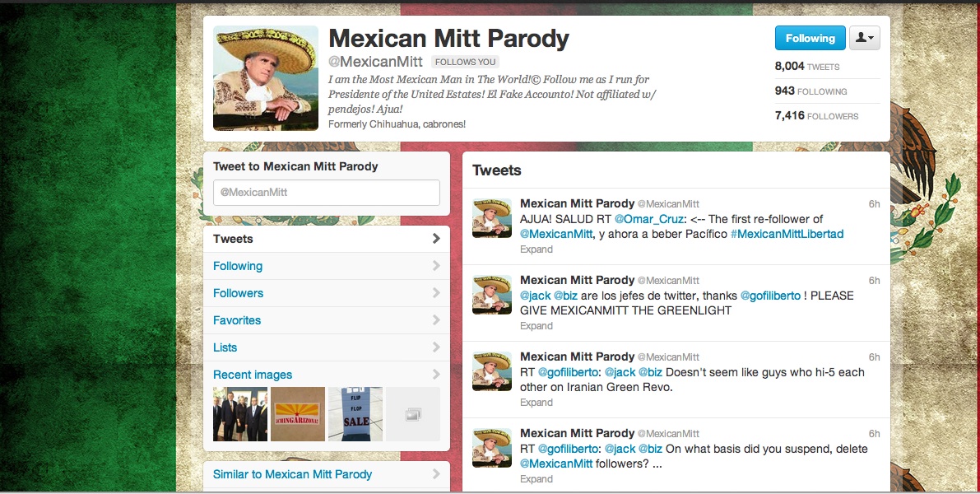Click the Tweets heading above the timeline
The height and width of the screenshot is (494, 980).
(x=497, y=170)
